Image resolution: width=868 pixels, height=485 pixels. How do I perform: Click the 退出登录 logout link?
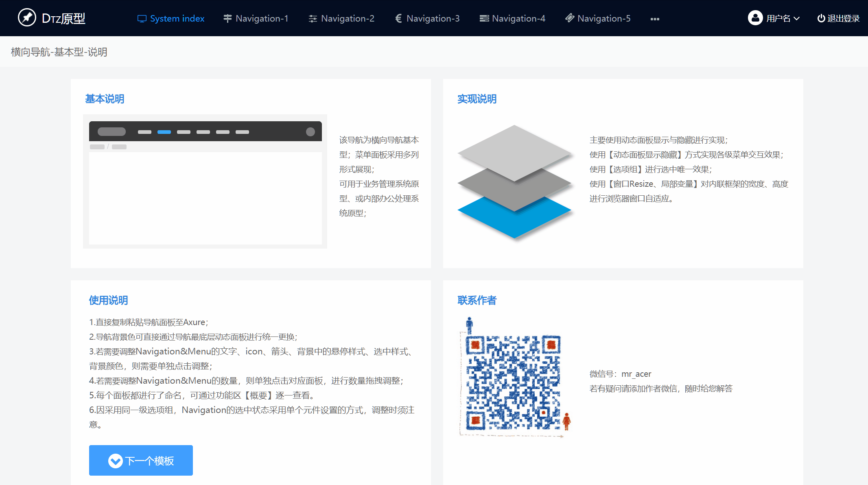pyautogui.click(x=838, y=18)
